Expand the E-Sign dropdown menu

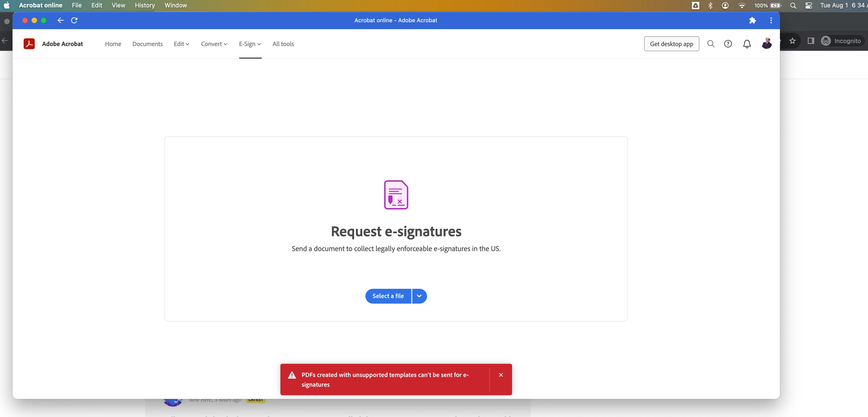250,44
